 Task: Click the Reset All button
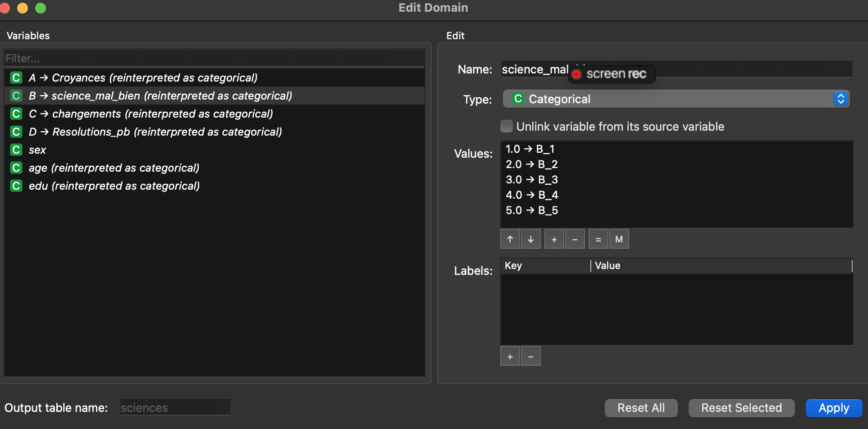tap(641, 408)
